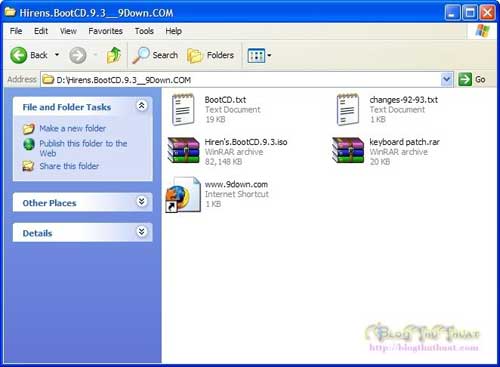Select the Hiren's.BootCD.9.3.iso WinRAR icon

point(183,150)
